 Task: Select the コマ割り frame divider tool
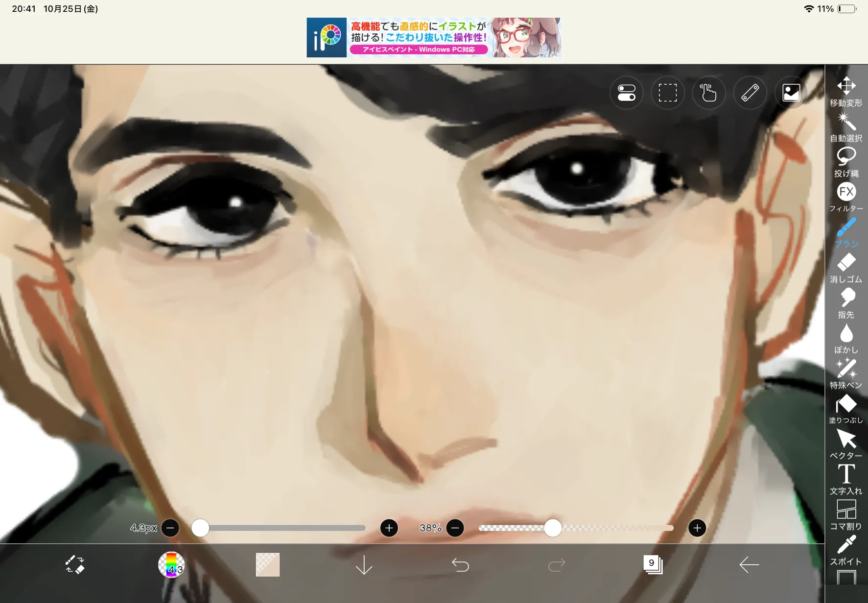(846, 515)
